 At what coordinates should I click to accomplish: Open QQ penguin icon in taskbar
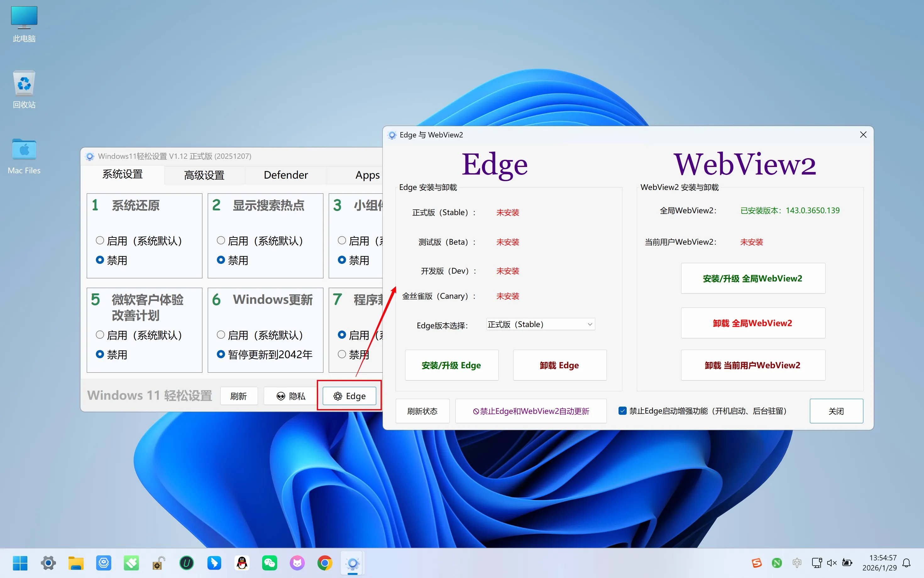tap(242, 563)
